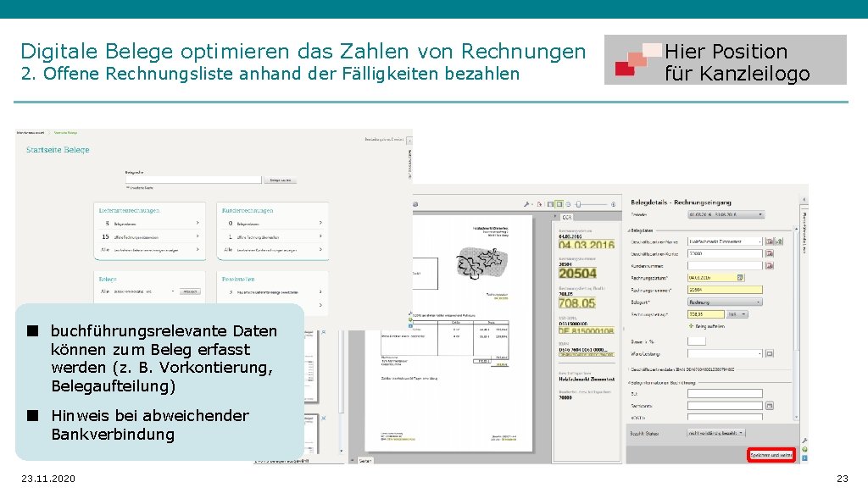Open the calendar icon next to Rechnungsdatum
This screenshot has width=868, height=488.
(x=740, y=275)
